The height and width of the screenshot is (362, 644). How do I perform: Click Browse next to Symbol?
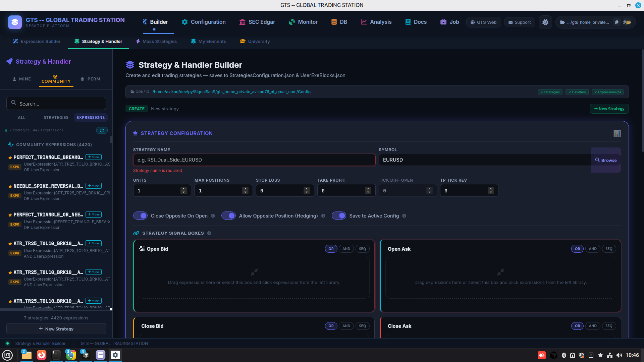pos(606,160)
